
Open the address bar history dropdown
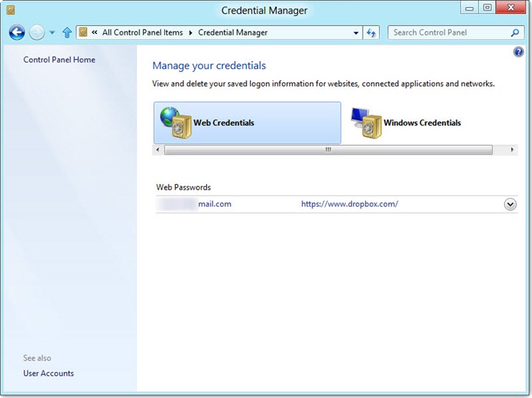point(356,32)
